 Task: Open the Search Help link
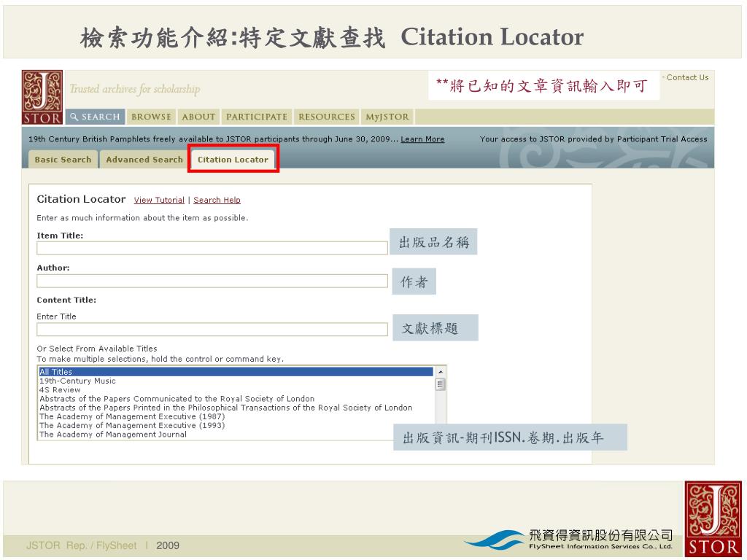click(x=217, y=200)
